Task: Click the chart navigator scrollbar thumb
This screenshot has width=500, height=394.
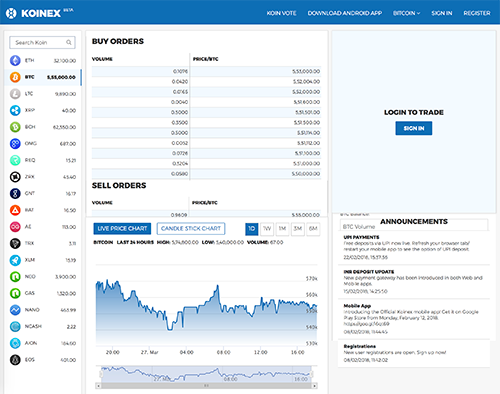Action: coord(206,386)
